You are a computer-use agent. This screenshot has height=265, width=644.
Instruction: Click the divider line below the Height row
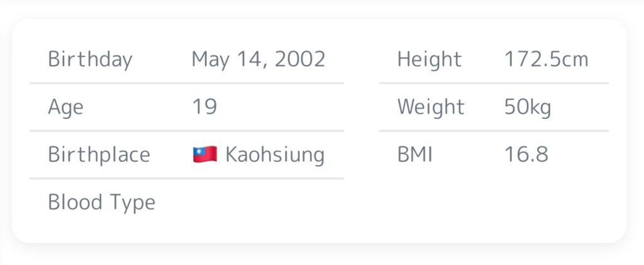tap(494, 83)
